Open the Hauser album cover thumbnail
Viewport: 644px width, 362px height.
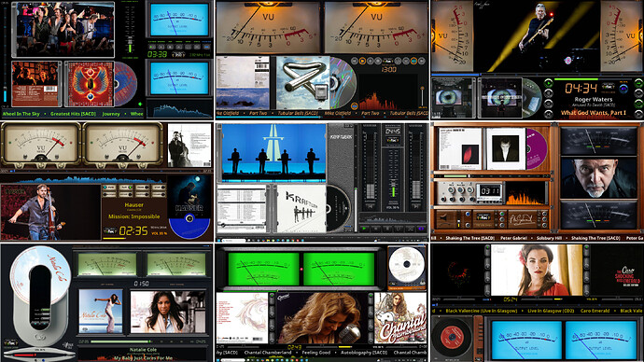click(189, 197)
